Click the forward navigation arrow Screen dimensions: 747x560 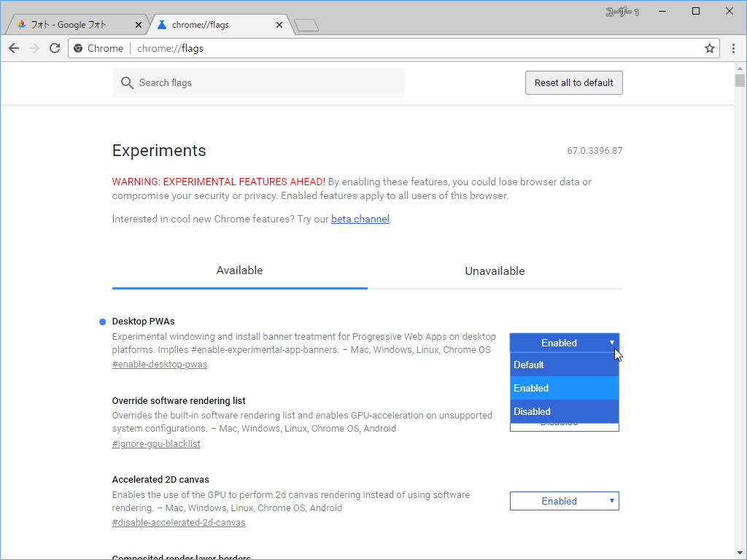pyautogui.click(x=34, y=48)
